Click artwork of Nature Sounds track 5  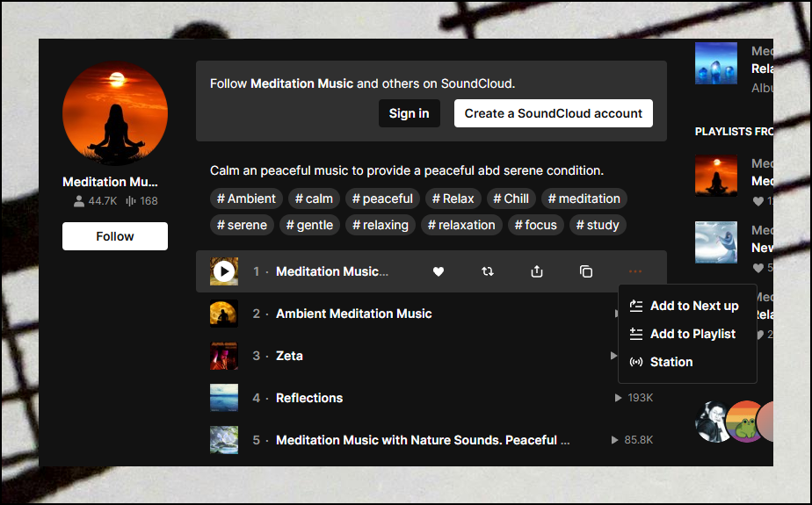tap(224, 440)
